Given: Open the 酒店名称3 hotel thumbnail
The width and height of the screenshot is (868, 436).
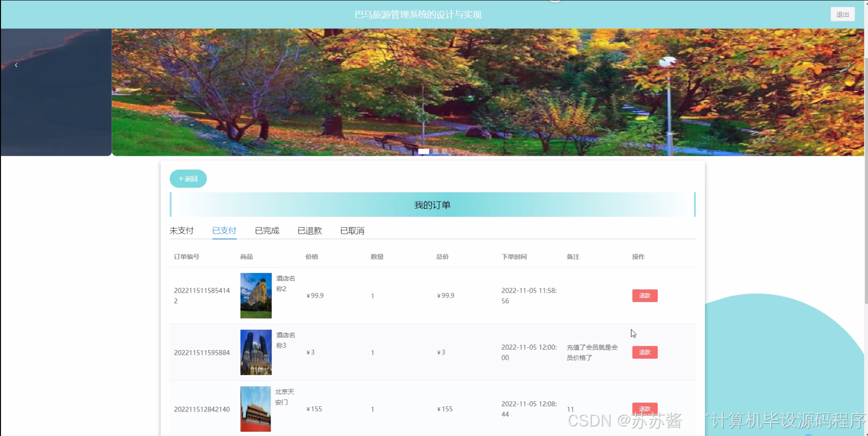Looking at the screenshot, I should pyautogui.click(x=256, y=352).
